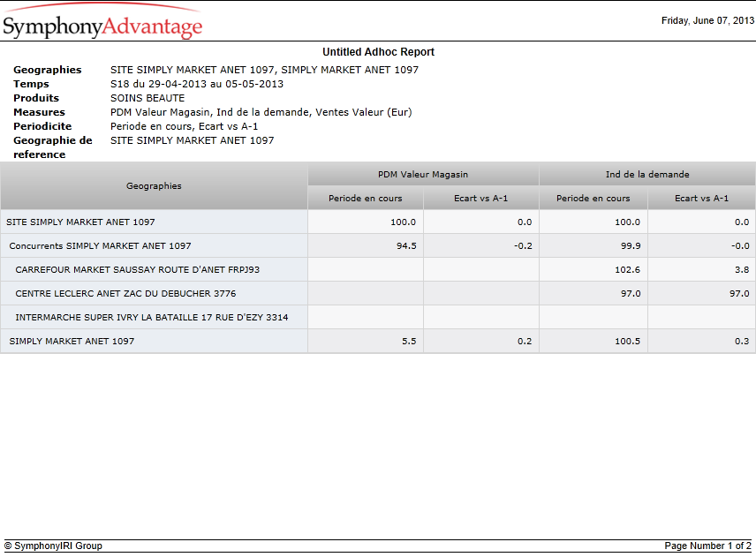Click the 97.0 Periode en cours value for Leclerc
The image size is (756, 557).
click(x=631, y=293)
